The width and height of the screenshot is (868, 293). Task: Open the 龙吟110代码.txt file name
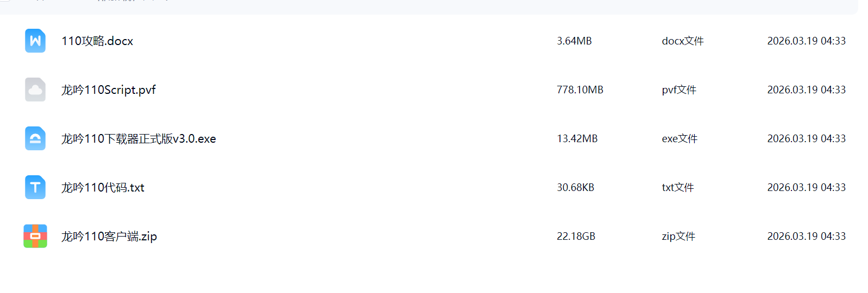click(x=103, y=188)
